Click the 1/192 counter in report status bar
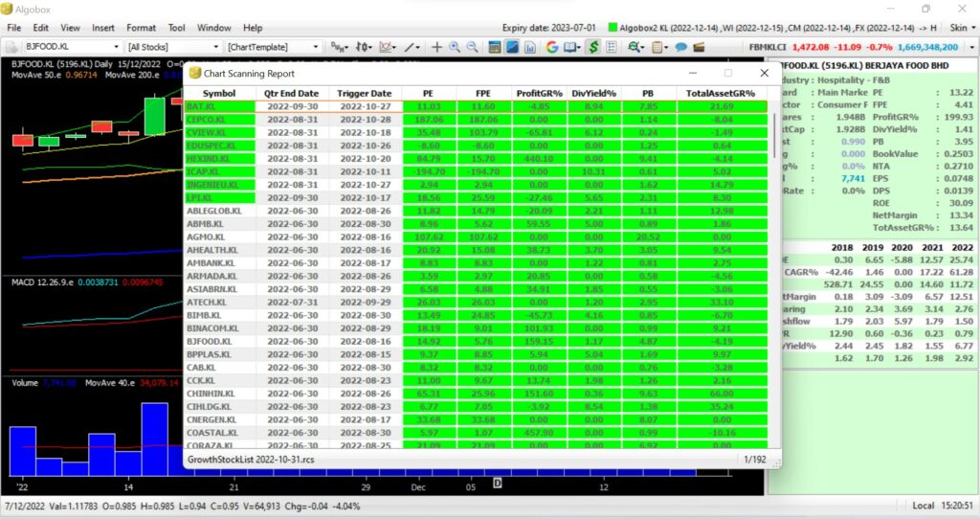Screen dimensions: 980x519 [755, 459]
